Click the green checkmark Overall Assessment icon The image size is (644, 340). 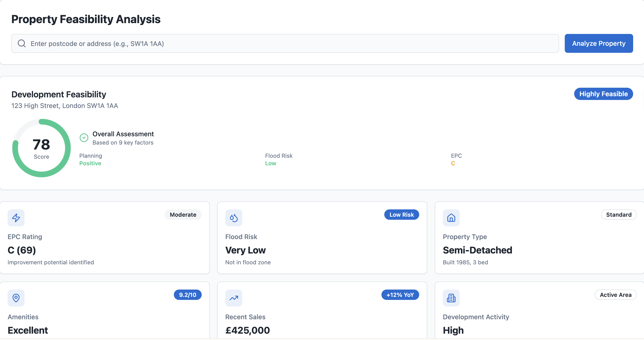[84, 137]
